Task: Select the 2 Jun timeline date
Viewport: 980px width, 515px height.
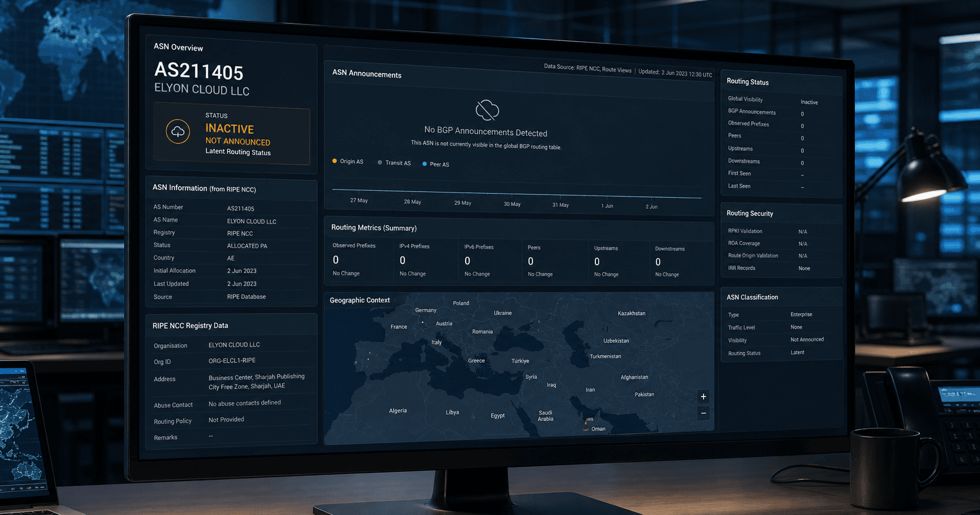Action: (651, 207)
